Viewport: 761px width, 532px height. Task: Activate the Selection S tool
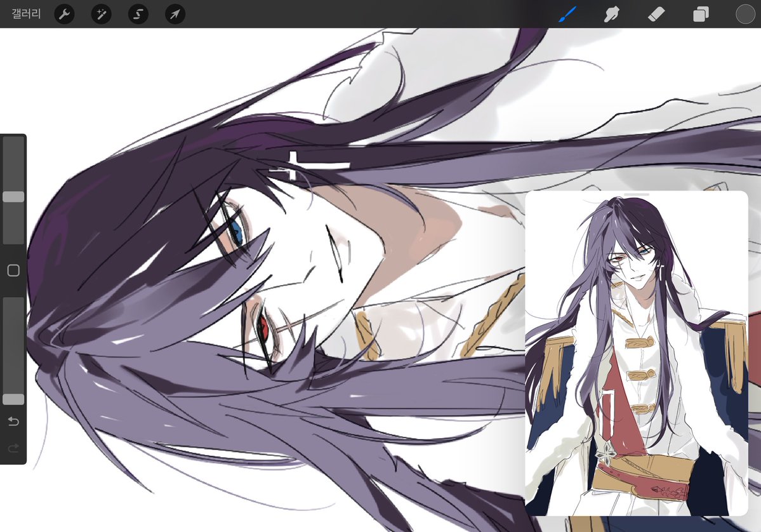click(138, 14)
